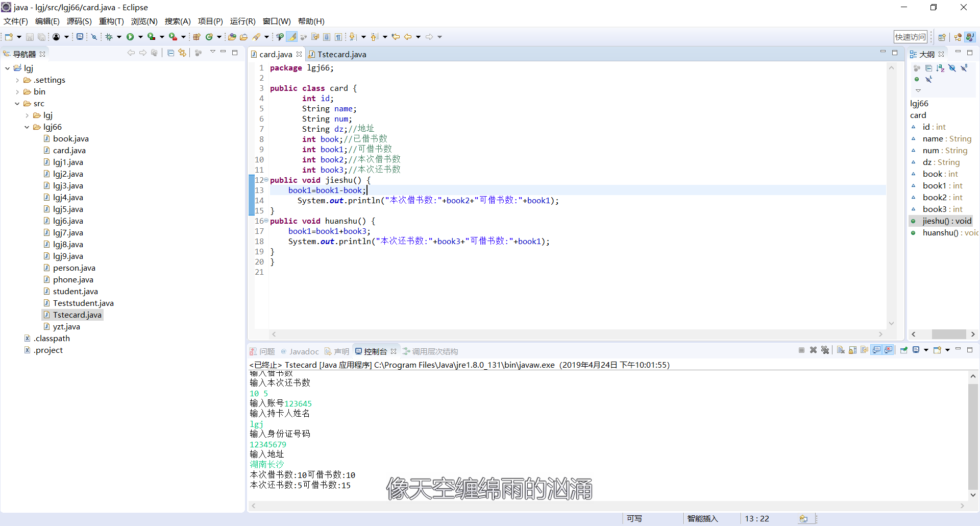
Task: Click Sort alphabetically in outline panel
Action: click(940, 68)
